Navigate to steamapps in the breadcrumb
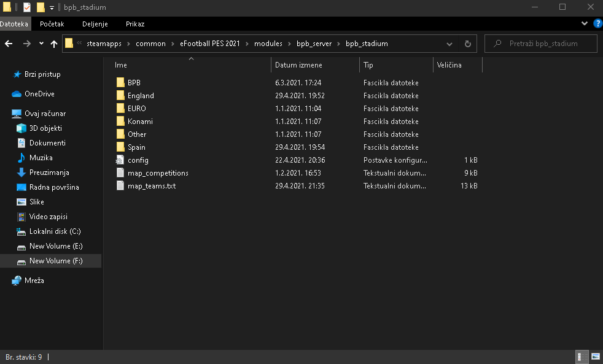 [104, 44]
